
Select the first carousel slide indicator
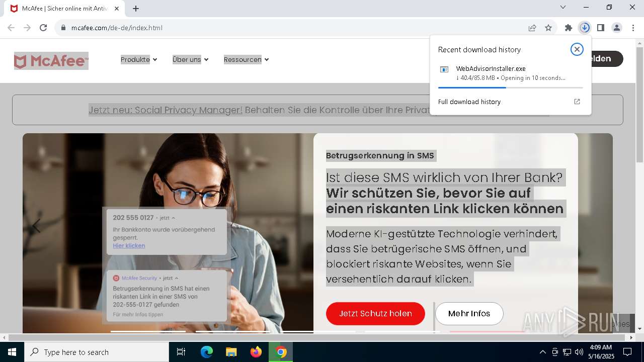[148, 331]
